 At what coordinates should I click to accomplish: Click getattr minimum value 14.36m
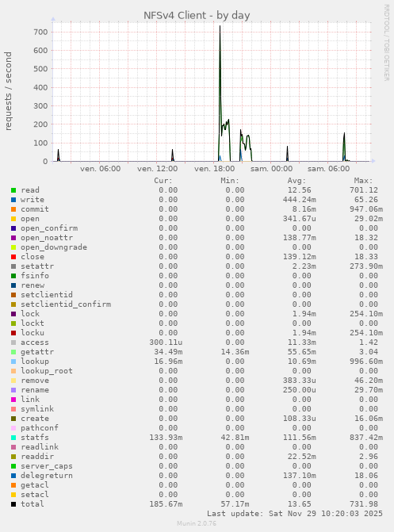235,352
